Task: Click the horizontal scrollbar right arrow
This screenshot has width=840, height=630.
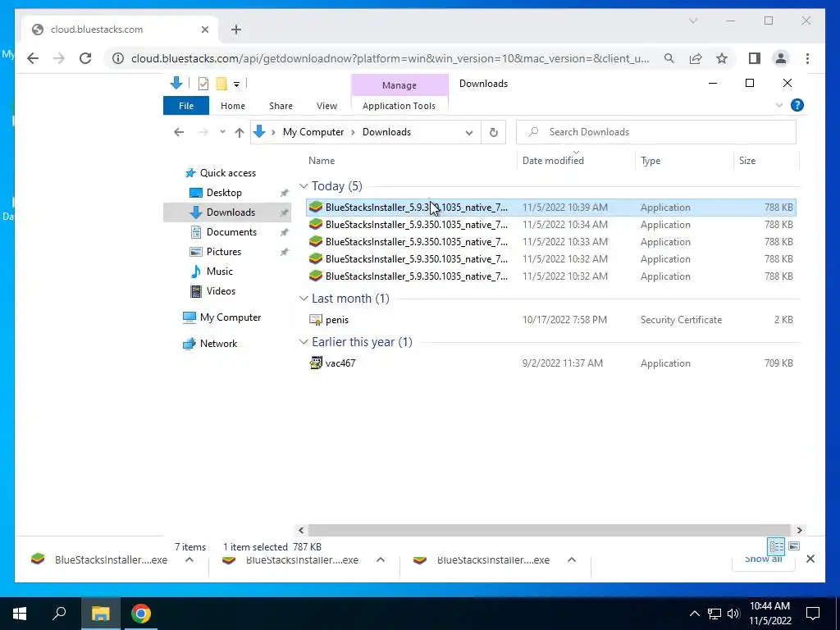Action: coord(799,531)
